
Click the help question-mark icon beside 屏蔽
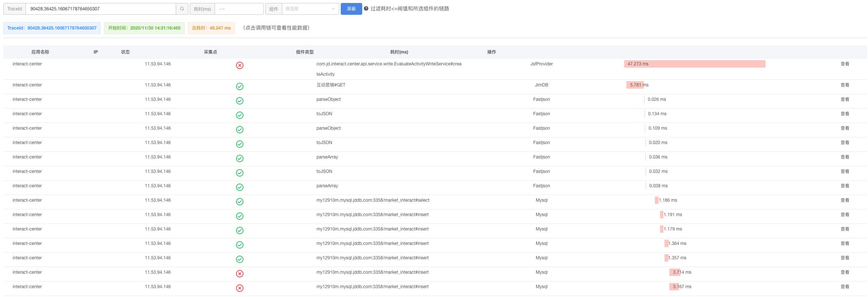[x=366, y=8]
